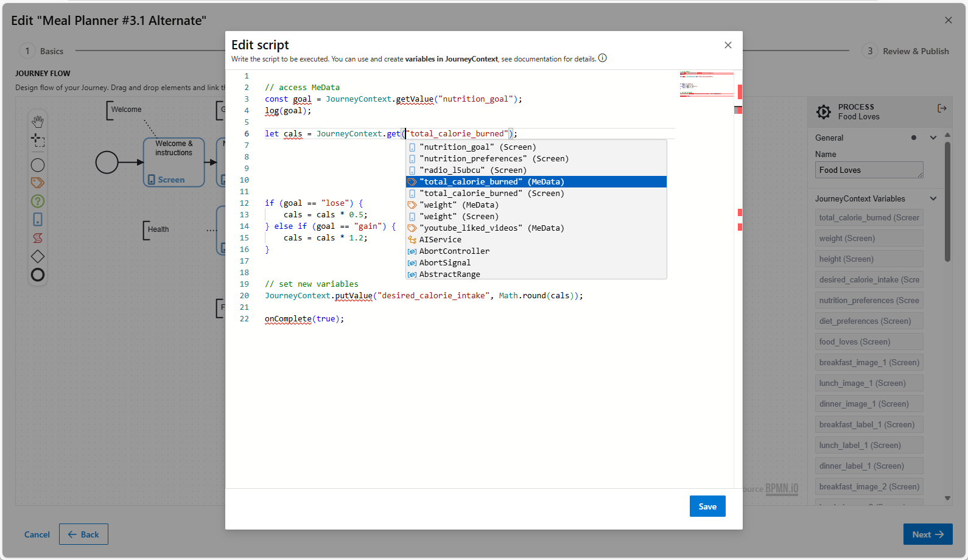968x560 pixels.
Task: Activate the lasso selection tool
Action: pyautogui.click(x=38, y=141)
